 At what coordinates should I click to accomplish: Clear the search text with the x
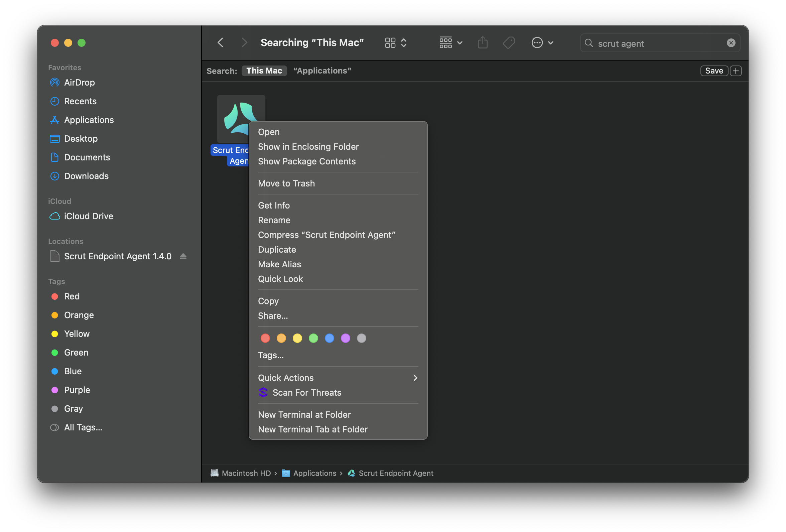[x=731, y=43]
